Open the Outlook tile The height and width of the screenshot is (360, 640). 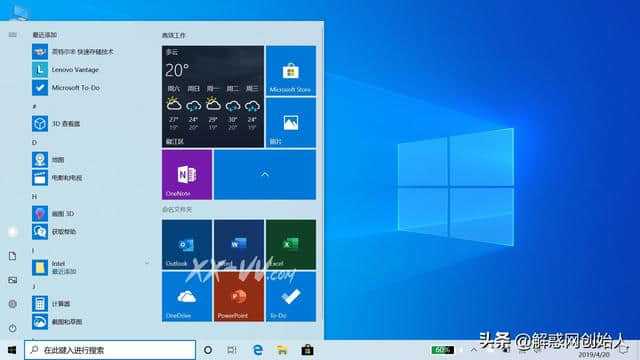pyautogui.click(x=187, y=244)
